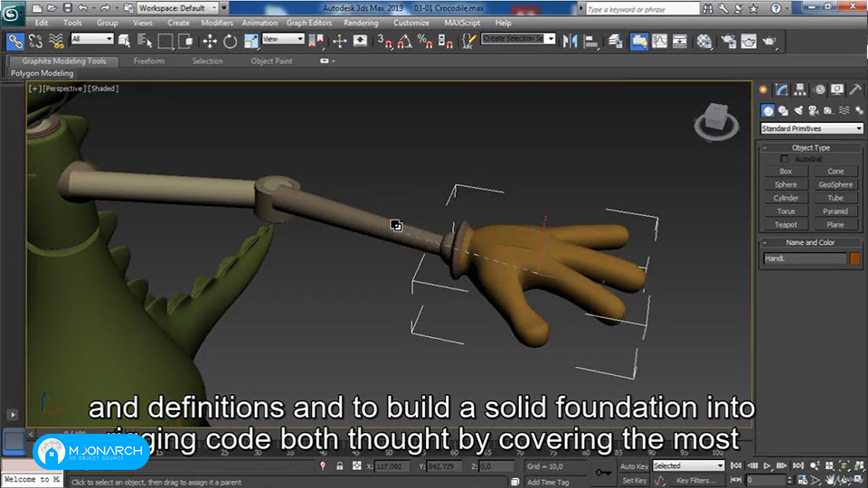Click Render Production teapot icon
The width and height of the screenshot is (868, 488).
point(769,41)
